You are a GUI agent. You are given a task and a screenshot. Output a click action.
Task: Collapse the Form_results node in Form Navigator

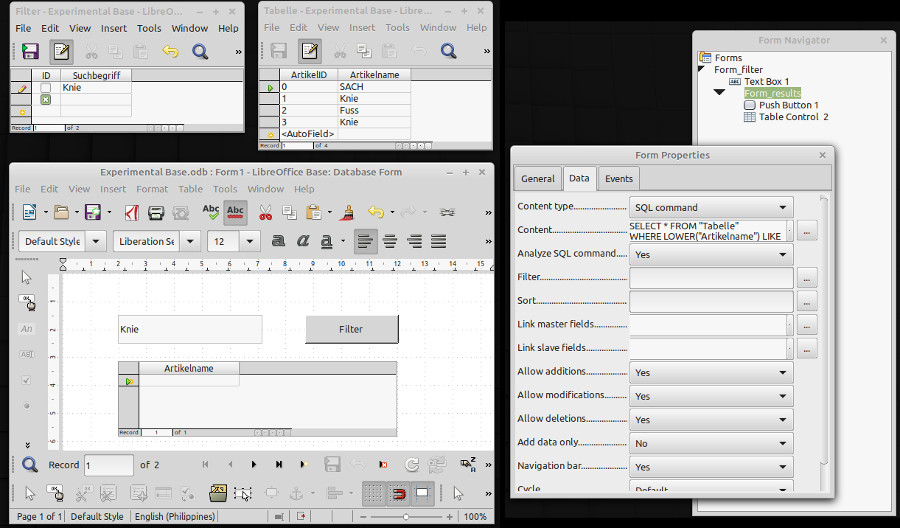[719, 92]
